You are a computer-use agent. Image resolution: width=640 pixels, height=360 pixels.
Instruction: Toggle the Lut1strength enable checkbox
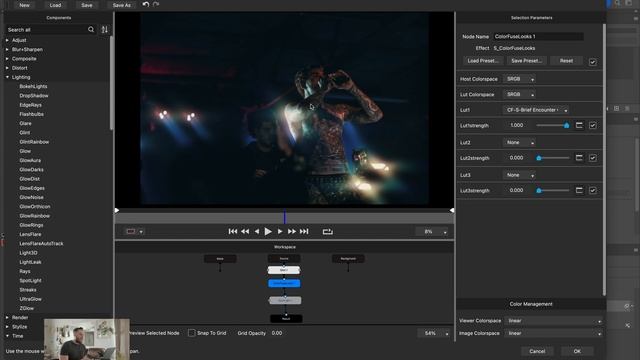(x=593, y=125)
